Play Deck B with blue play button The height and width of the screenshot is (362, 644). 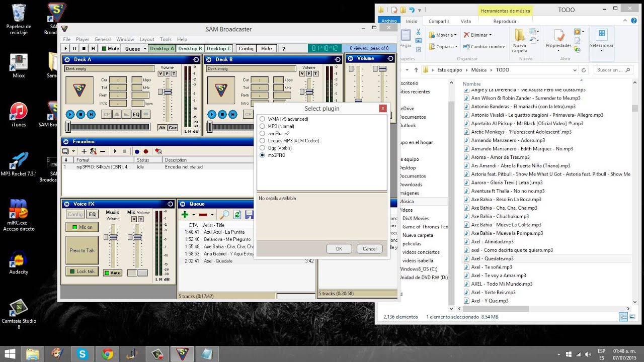[212, 114]
